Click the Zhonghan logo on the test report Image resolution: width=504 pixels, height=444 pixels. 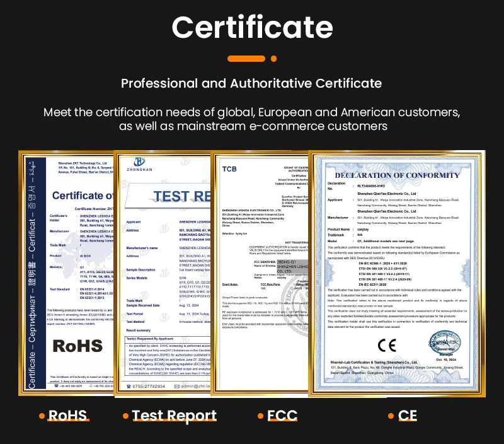139,164
